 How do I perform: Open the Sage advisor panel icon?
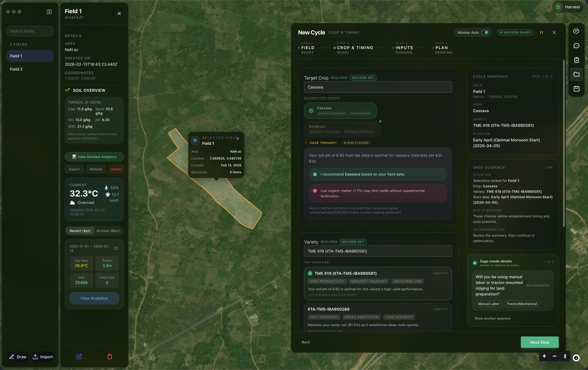tap(576, 31)
